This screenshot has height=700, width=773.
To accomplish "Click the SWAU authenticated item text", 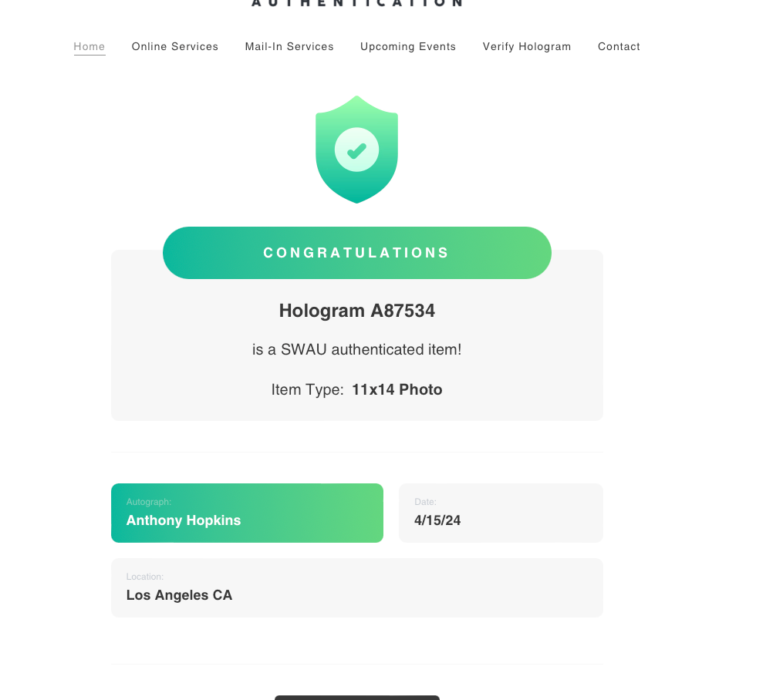I will click(x=356, y=350).
